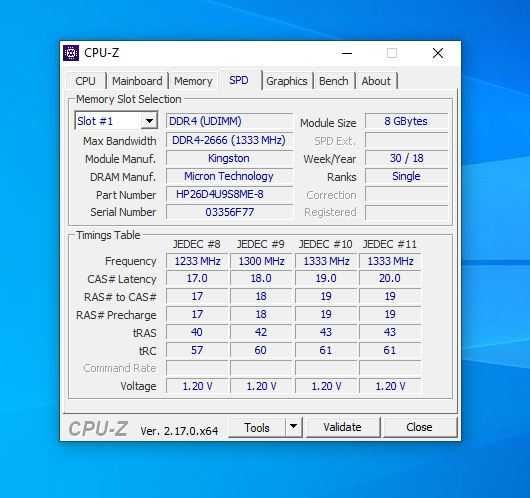530x498 pixels.
Task: Click the Max Bandwidth label
Action: tap(120, 141)
